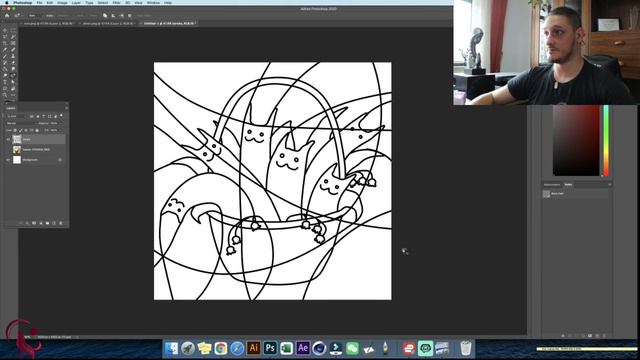Open path arrangement in options bar
Image resolution: width=640 pixels, height=360 pixels.
[122, 16]
